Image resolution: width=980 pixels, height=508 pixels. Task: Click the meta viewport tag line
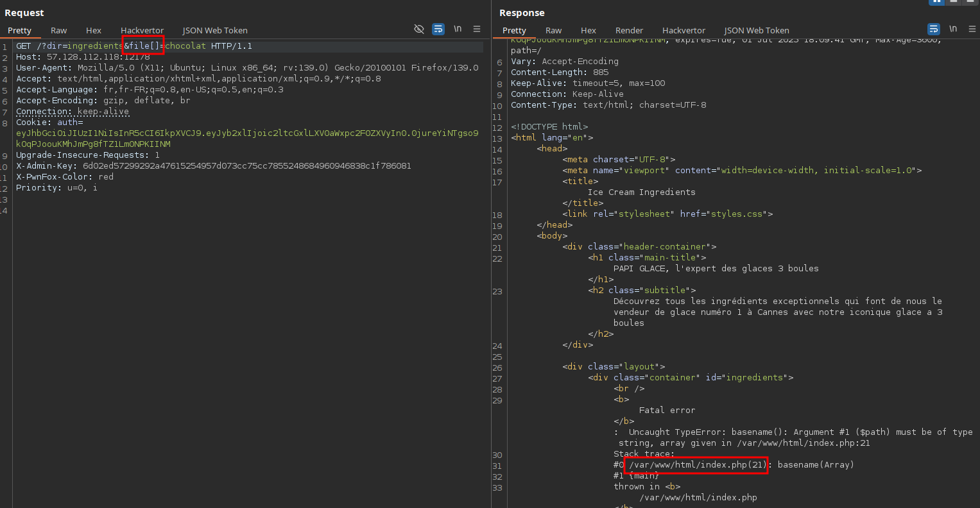(x=742, y=171)
